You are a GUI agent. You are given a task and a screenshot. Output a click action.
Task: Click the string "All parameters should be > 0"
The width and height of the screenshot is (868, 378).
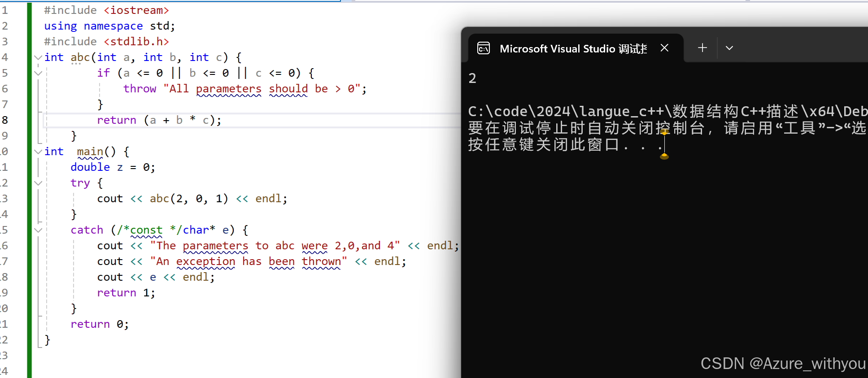pyautogui.click(x=262, y=89)
